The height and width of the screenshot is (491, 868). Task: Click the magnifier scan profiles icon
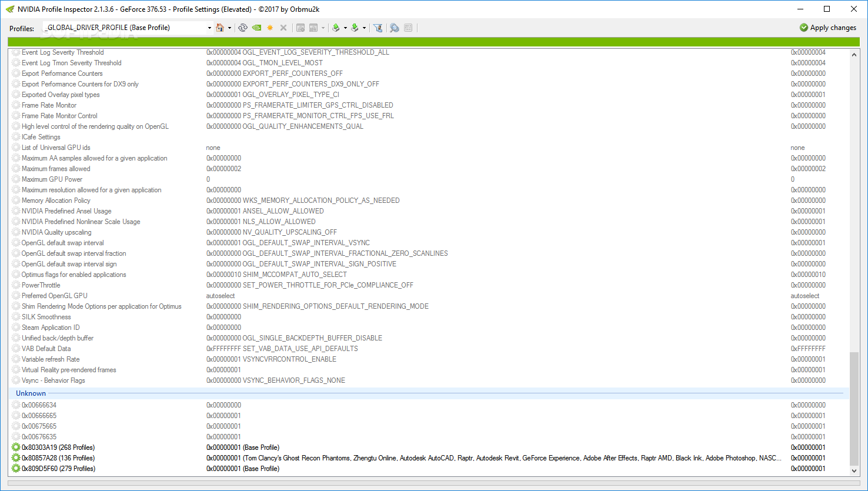[x=395, y=28]
